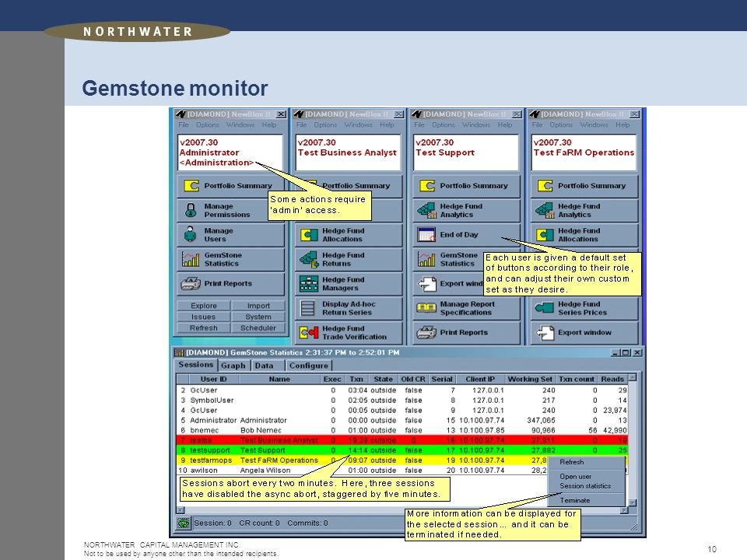747x560 pixels.
Task: Click Export window in FaRM Operations window
Action: click(x=584, y=332)
